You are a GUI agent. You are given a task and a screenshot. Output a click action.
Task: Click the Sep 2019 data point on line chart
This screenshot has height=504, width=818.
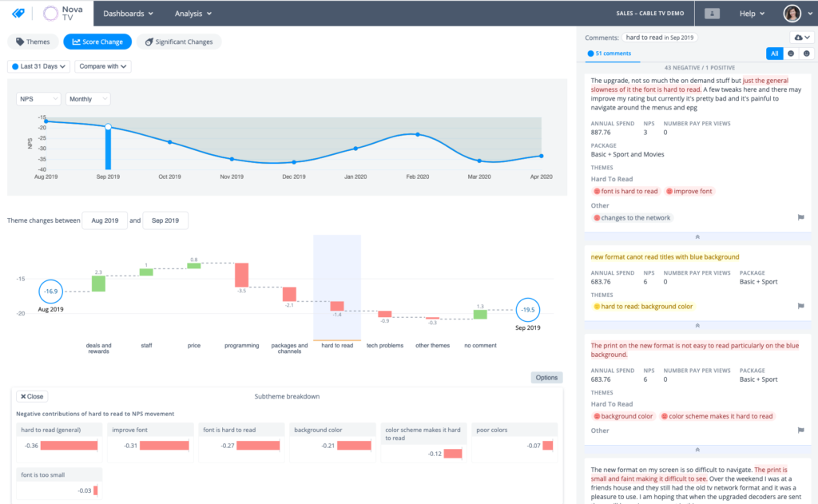click(x=108, y=127)
